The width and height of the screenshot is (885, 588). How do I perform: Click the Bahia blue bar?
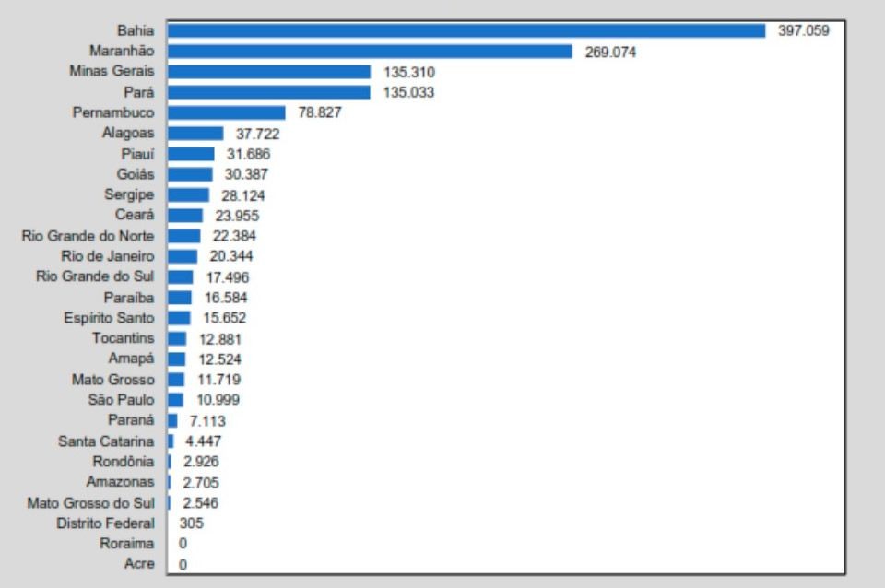(x=466, y=31)
